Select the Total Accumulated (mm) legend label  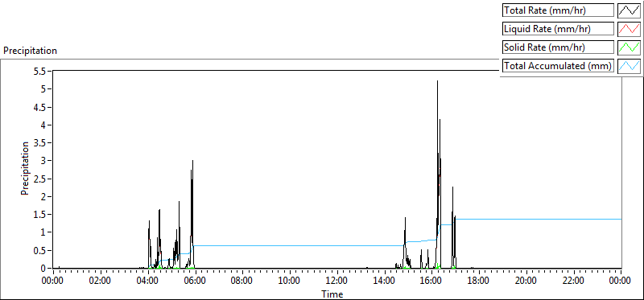[x=558, y=66]
